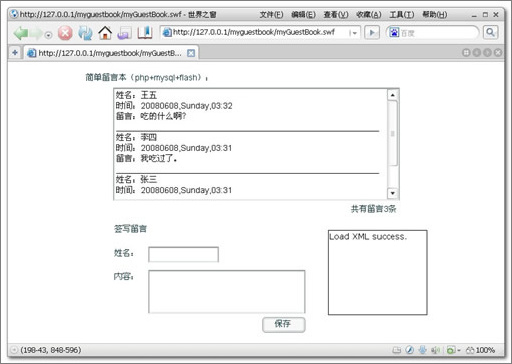Click the green Back arrow

(21, 33)
